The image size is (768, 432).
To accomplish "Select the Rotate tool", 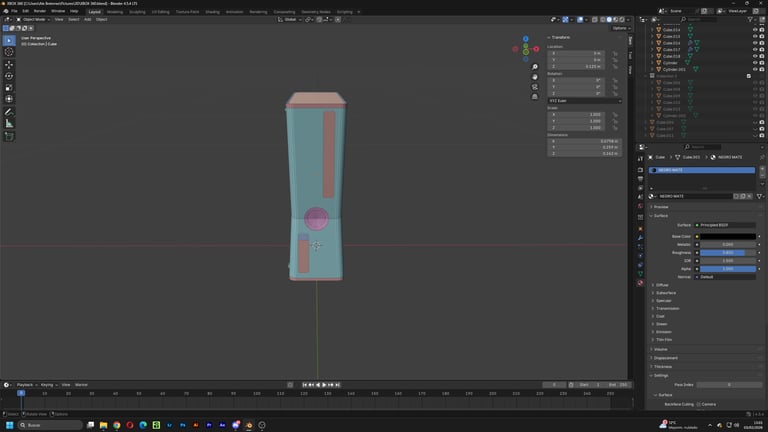I will click(9, 76).
